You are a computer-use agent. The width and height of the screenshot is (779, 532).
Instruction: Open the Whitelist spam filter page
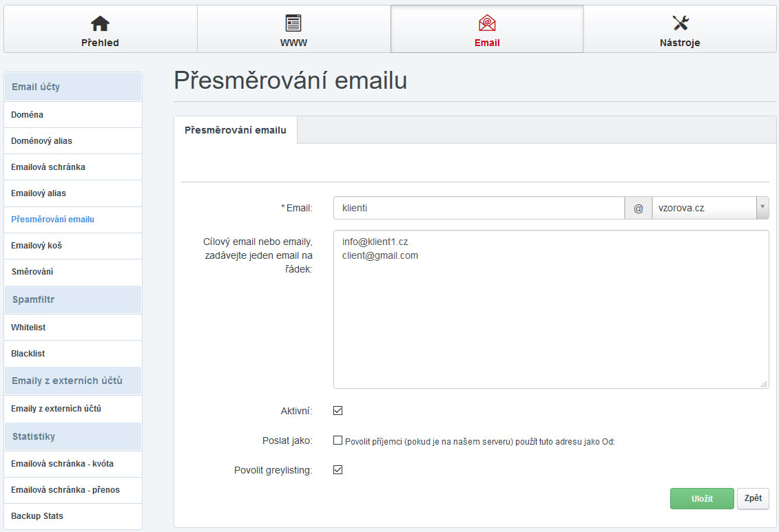click(28, 328)
